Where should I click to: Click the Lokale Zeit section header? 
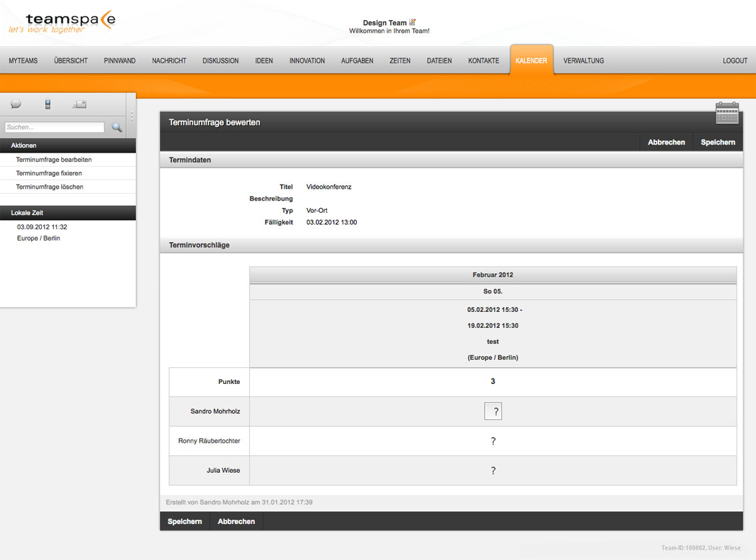coord(68,213)
